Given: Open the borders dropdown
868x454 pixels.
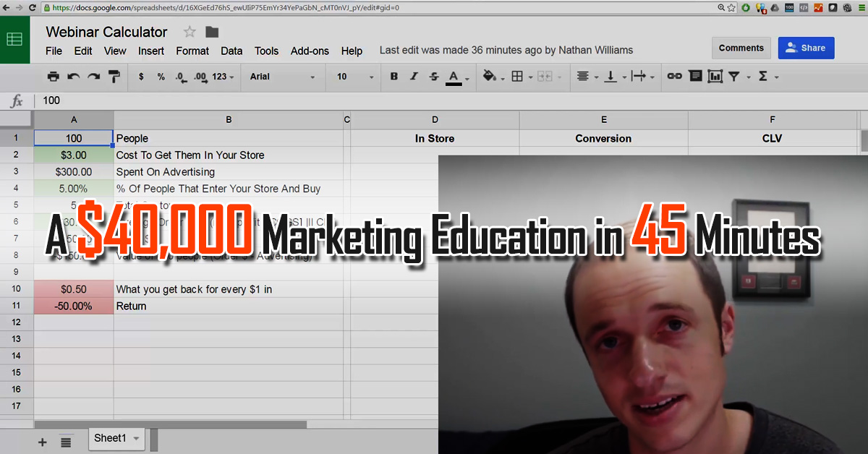Looking at the screenshot, I should 522,77.
